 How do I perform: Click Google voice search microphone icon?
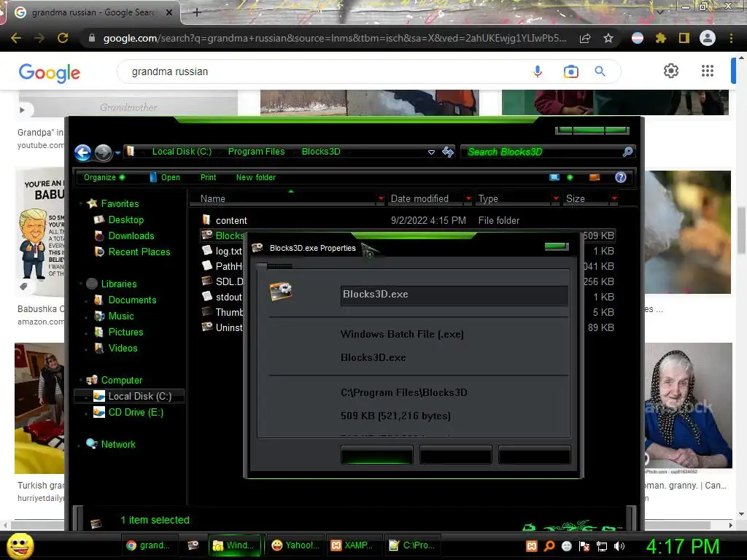click(x=538, y=71)
